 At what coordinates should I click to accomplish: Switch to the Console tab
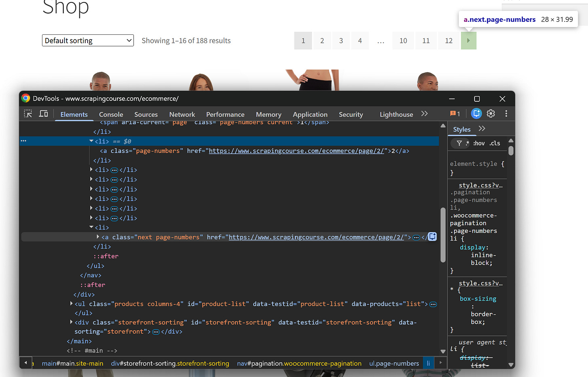click(x=111, y=114)
